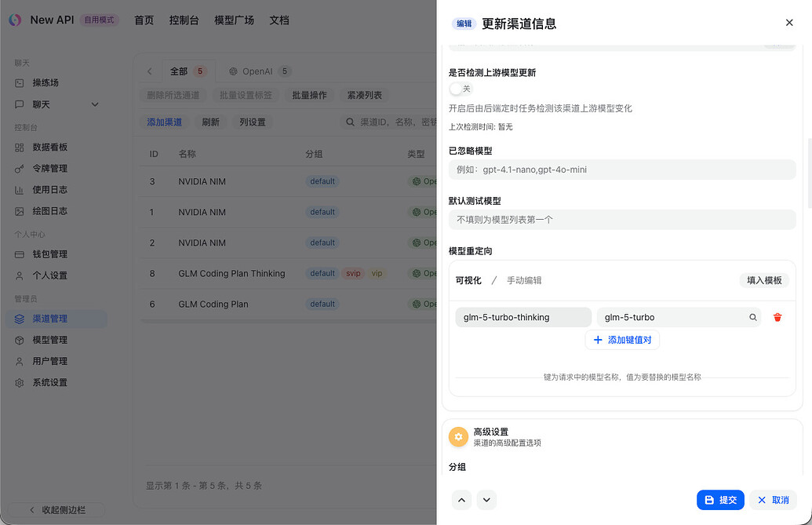Select the OpenAI channel tab
The width and height of the screenshot is (812, 525).
point(260,71)
